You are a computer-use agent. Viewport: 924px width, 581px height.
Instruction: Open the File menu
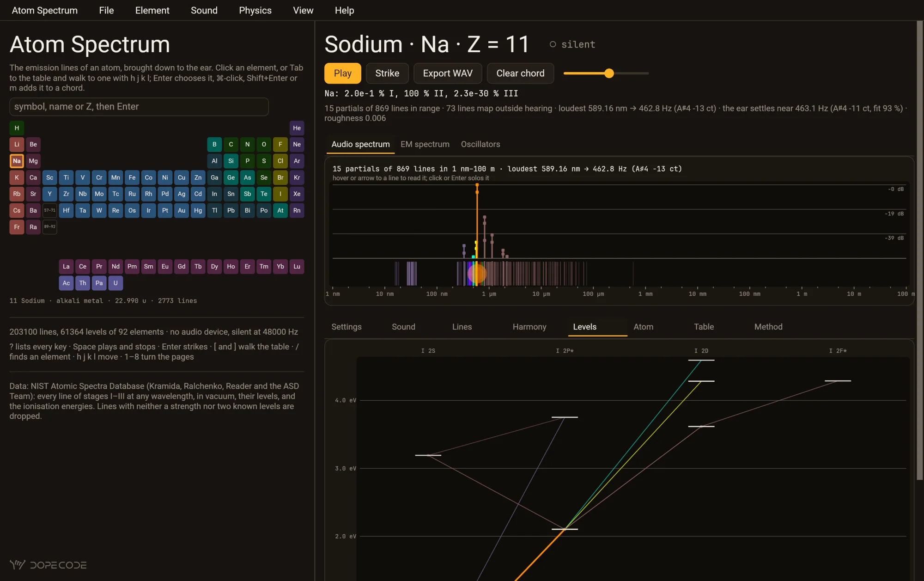pos(106,10)
